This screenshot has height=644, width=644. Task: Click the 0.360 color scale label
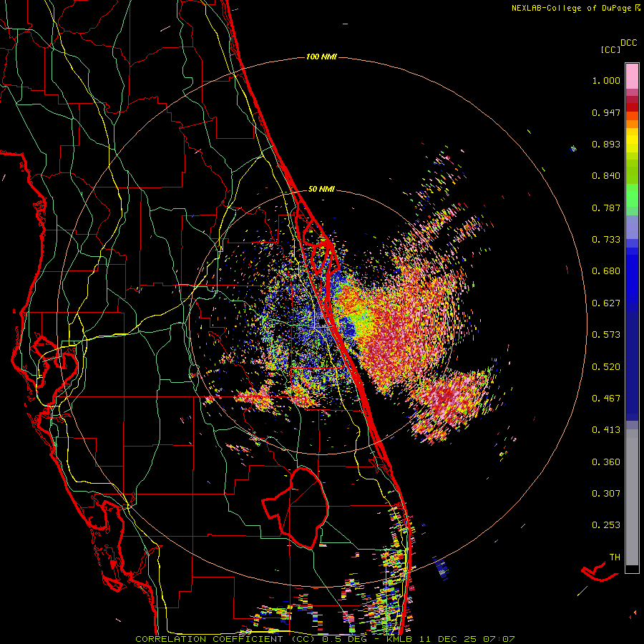point(606,462)
